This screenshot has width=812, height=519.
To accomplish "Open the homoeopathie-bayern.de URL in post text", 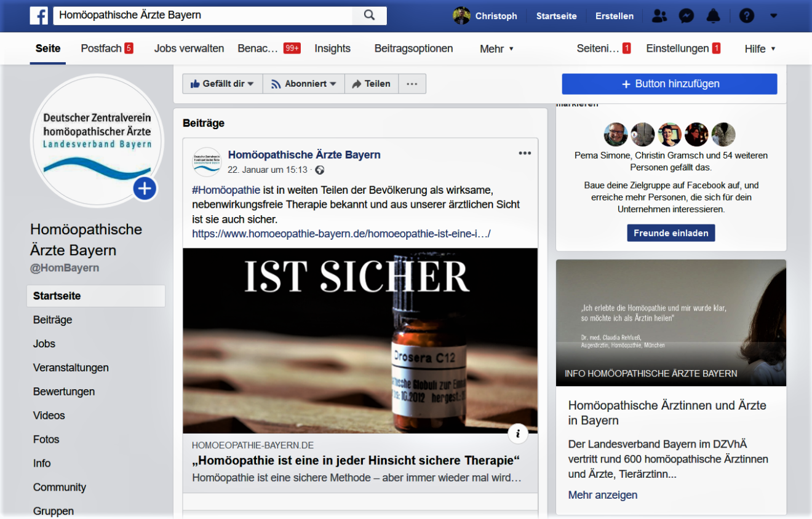I will [341, 234].
